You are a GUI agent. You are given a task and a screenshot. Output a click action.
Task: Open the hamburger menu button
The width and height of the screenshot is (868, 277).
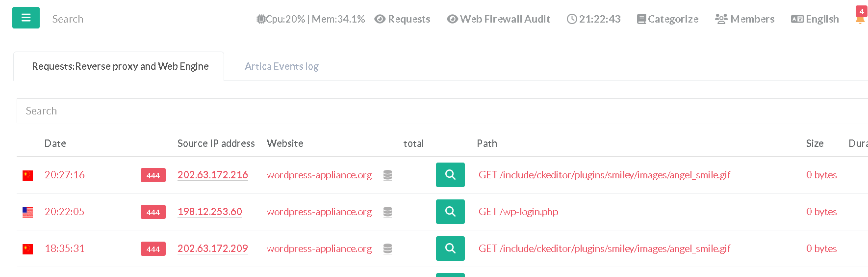pos(26,18)
